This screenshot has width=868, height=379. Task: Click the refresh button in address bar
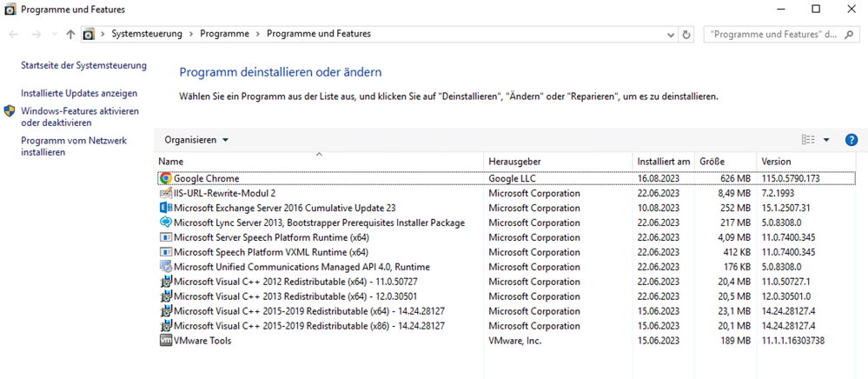(x=686, y=34)
